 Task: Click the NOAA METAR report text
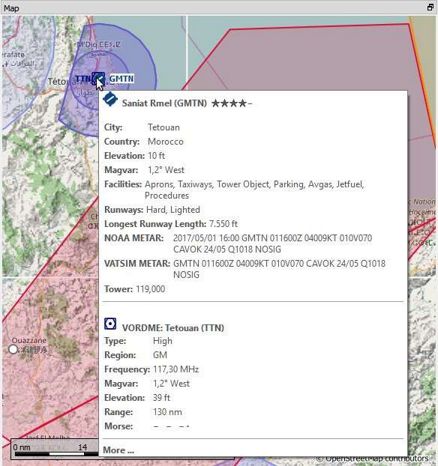273,244
